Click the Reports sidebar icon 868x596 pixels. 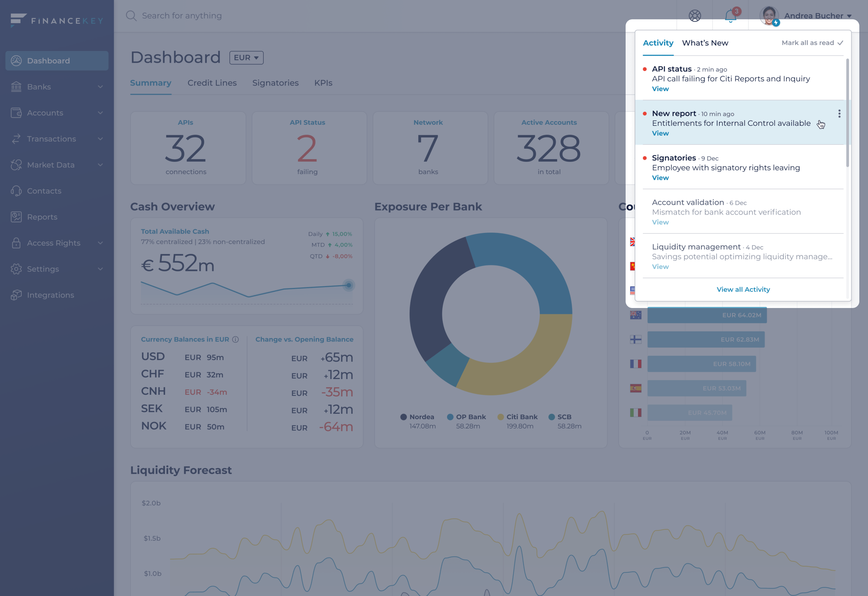click(x=16, y=217)
